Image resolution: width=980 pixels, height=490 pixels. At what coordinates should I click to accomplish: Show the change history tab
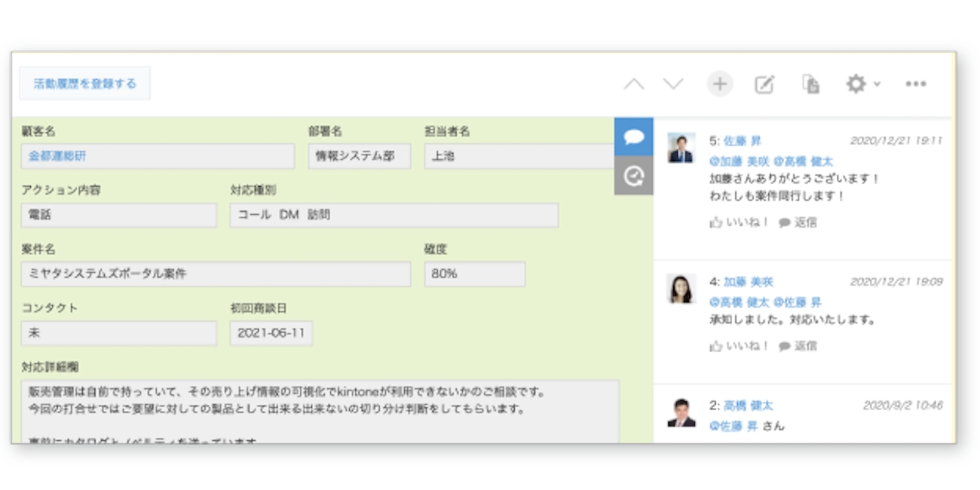pyautogui.click(x=633, y=176)
